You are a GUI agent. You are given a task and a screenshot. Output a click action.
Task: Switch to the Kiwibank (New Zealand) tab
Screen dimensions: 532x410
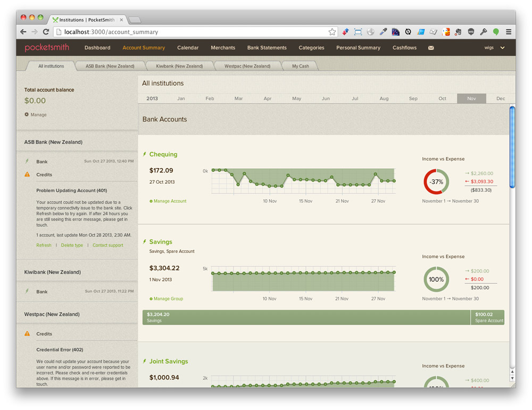(x=179, y=66)
